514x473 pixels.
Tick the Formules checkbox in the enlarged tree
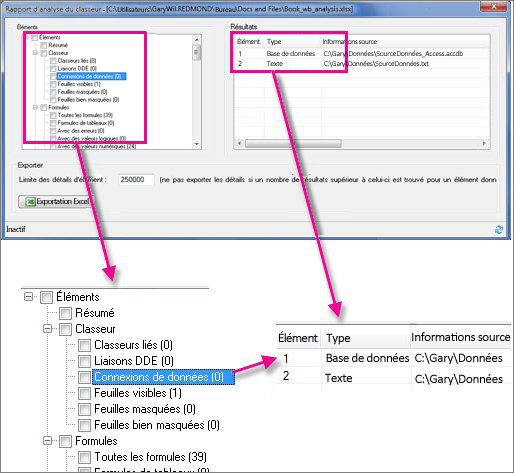[x=65, y=441]
